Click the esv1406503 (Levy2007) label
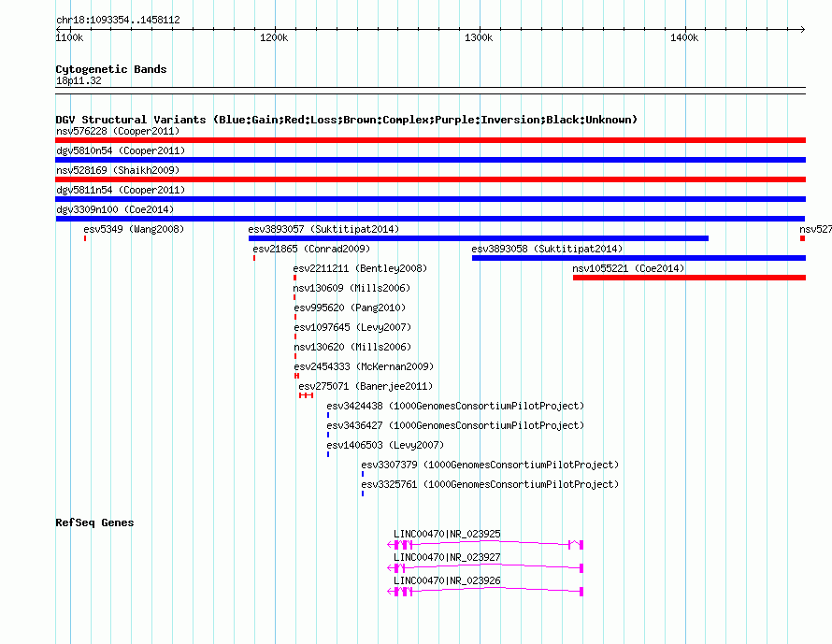This screenshot has height=644, width=832. coord(385,445)
